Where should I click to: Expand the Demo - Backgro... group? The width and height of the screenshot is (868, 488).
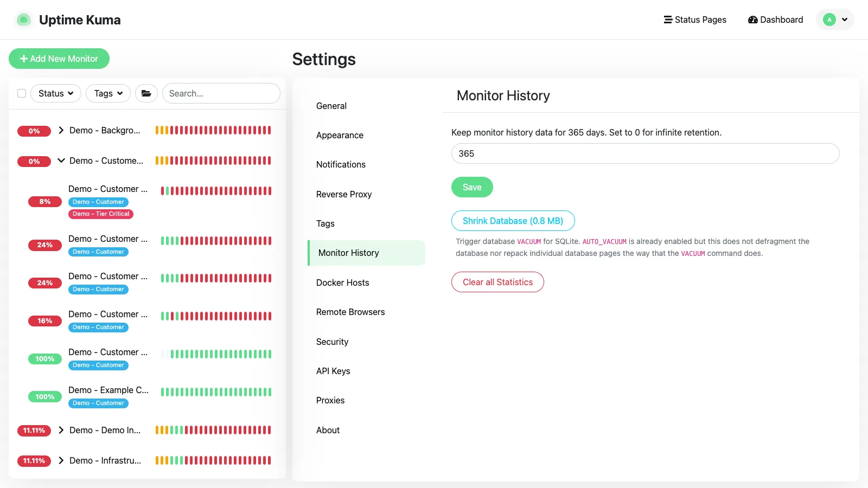pyautogui.click(x=61, y=130)
